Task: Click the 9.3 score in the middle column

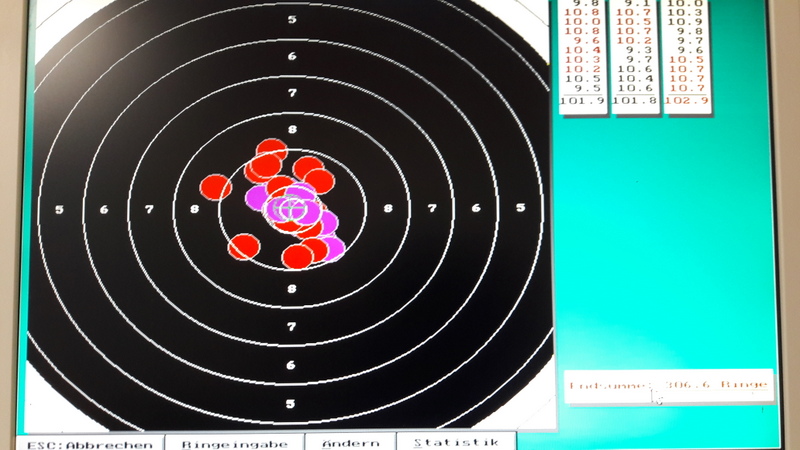Action: [638, 50]
